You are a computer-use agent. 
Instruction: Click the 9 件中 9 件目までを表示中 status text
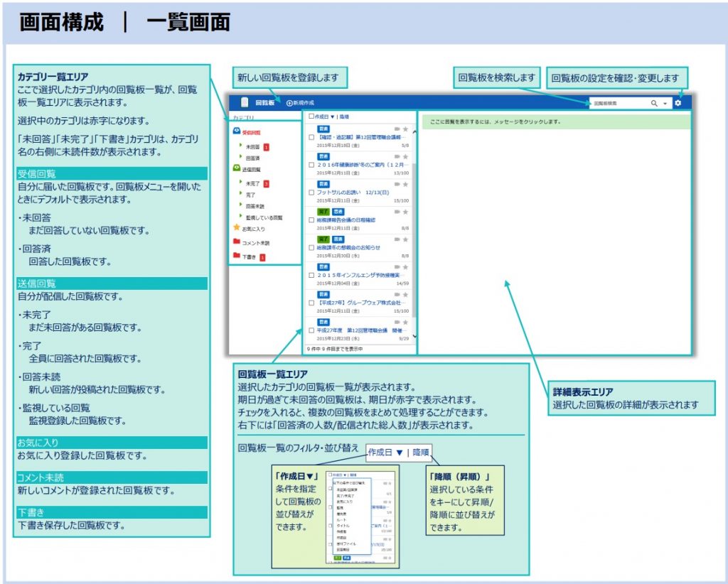point(335,349)
